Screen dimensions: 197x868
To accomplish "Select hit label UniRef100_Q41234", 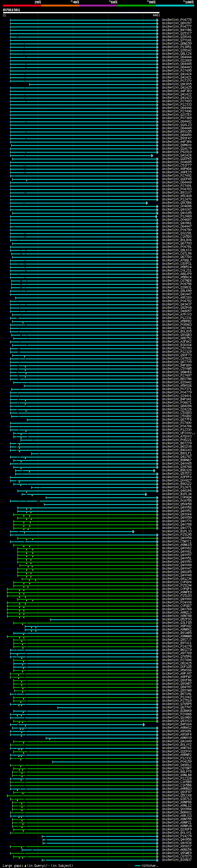I will click(177, 579).
